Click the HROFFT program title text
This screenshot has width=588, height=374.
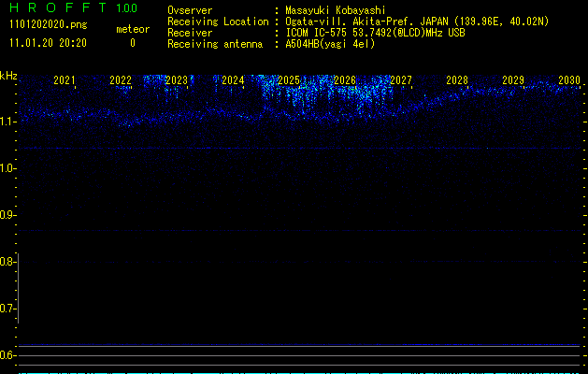pos(58,7)
